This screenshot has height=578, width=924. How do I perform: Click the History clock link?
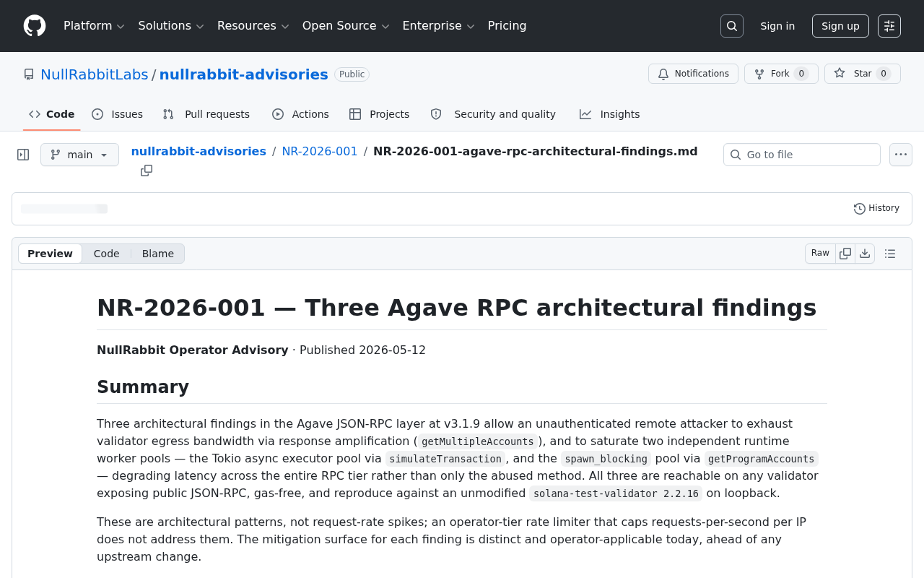(x=876, y=209)
